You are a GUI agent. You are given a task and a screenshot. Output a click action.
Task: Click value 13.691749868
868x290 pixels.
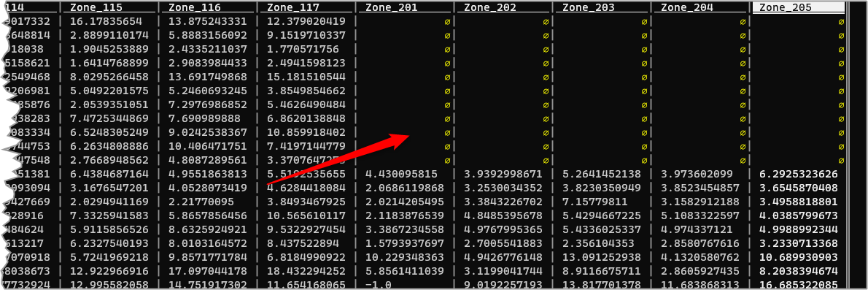click(208, 77)
